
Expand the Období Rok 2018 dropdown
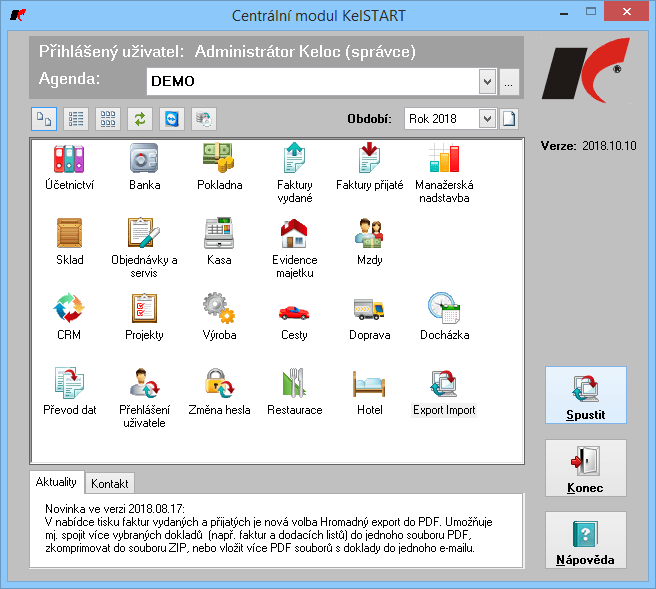point(487,119)
